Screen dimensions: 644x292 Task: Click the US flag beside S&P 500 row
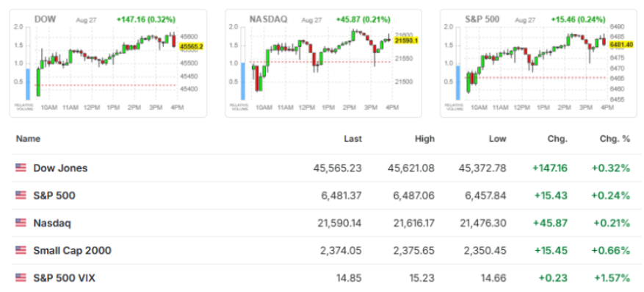click(x=21, y=196)
